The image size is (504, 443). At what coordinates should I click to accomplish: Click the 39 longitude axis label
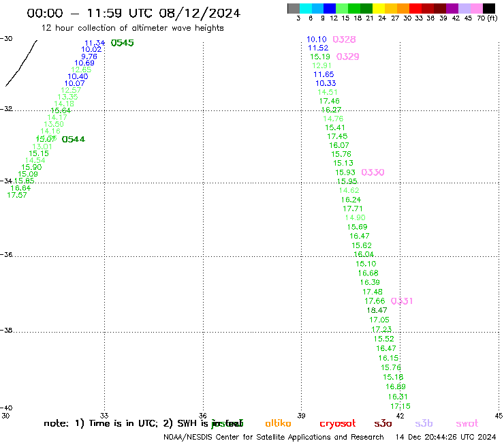point(301,416)
